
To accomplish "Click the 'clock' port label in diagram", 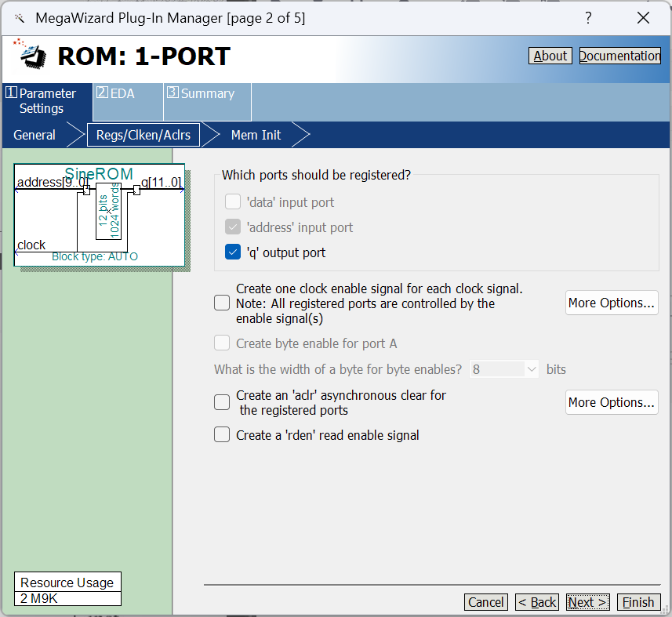I will pyautogui.click(x=31, y=245).
